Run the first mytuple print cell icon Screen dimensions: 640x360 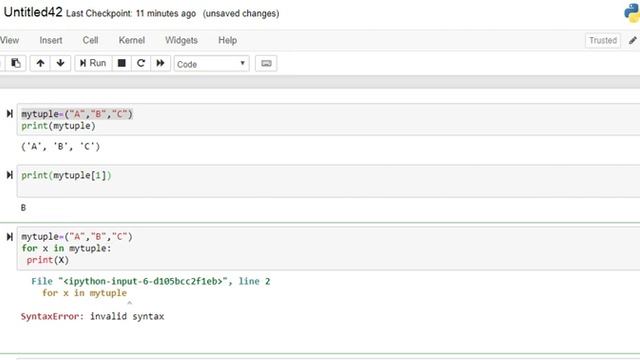(9, 114)
